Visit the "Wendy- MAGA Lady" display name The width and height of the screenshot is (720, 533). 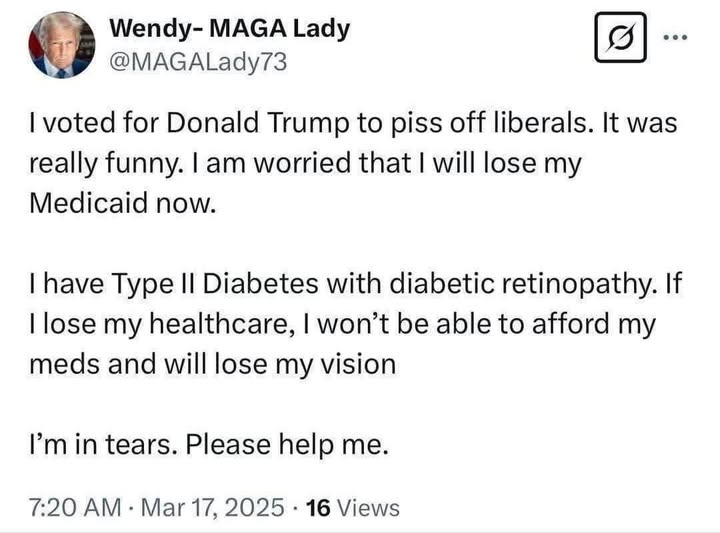click(230, 29)
